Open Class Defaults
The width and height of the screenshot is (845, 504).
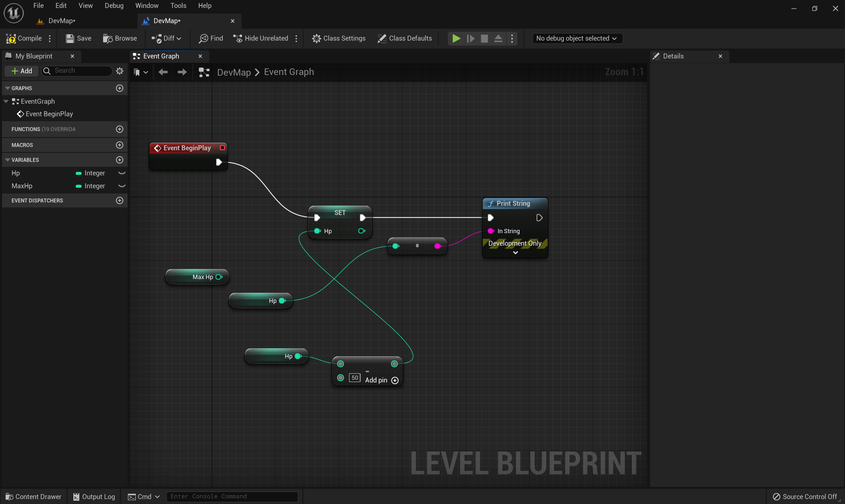click(404, 38)
